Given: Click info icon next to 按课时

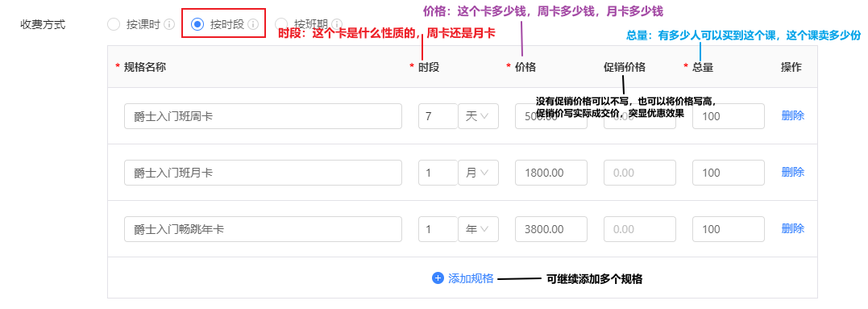Looking at the screenshot, I should [169, 24].
